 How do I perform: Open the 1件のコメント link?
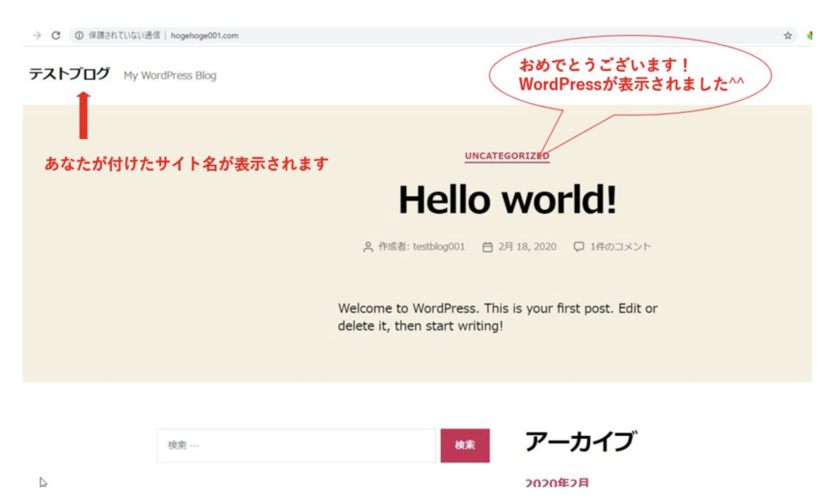pos(620,246)
